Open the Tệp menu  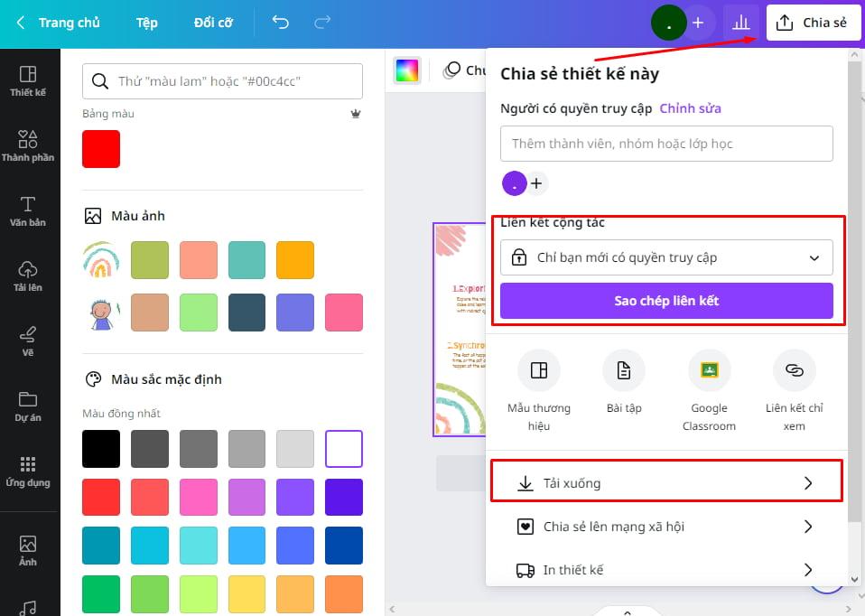coord(146,22)
